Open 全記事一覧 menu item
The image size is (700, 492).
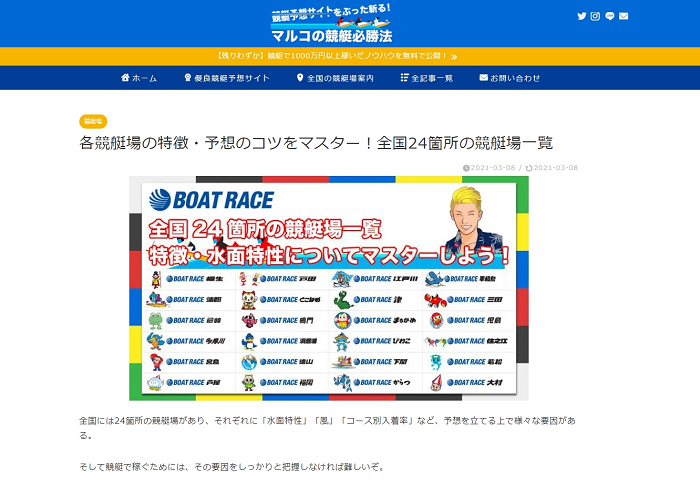pos(427,78)
